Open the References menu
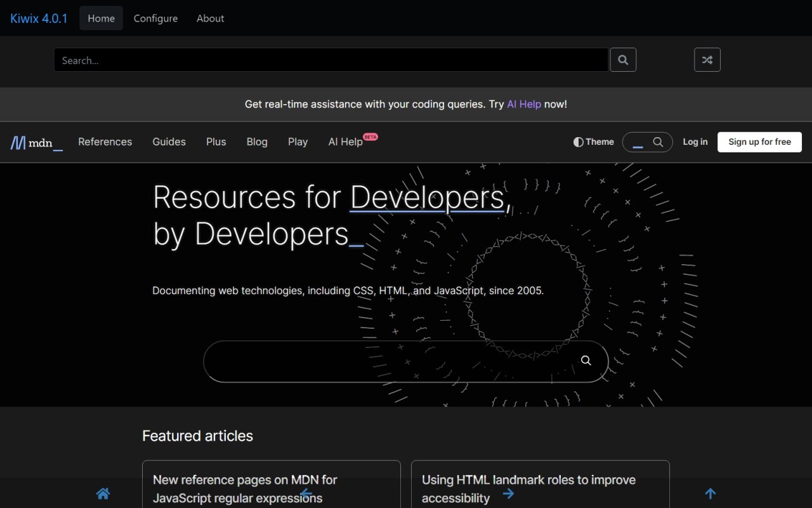The width and height of the screenshot is (812, 508). click(105, 142)
